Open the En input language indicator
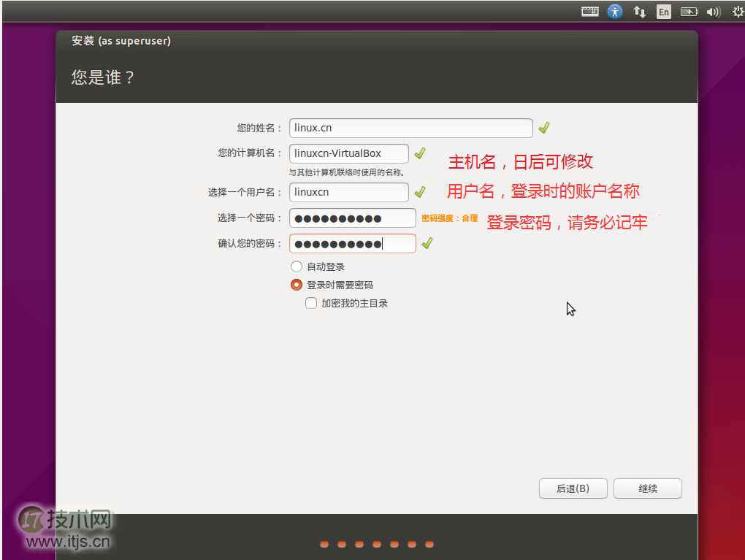Image resolution: width=745 pixels, height=560 pixels. (x=664, y=12)
